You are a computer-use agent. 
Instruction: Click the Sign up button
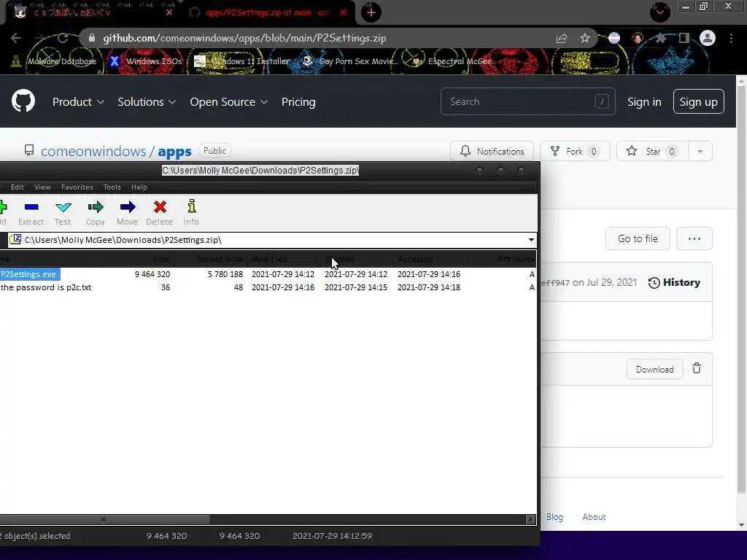[698, 101]
